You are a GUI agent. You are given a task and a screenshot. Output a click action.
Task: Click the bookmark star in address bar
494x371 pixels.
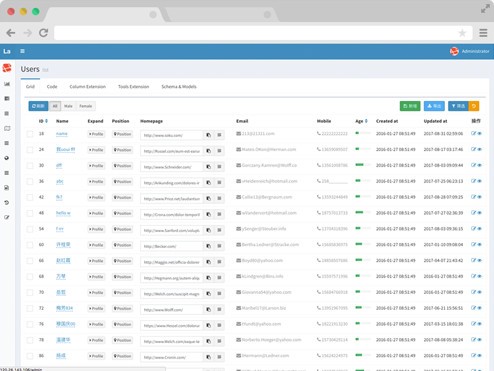462,33
